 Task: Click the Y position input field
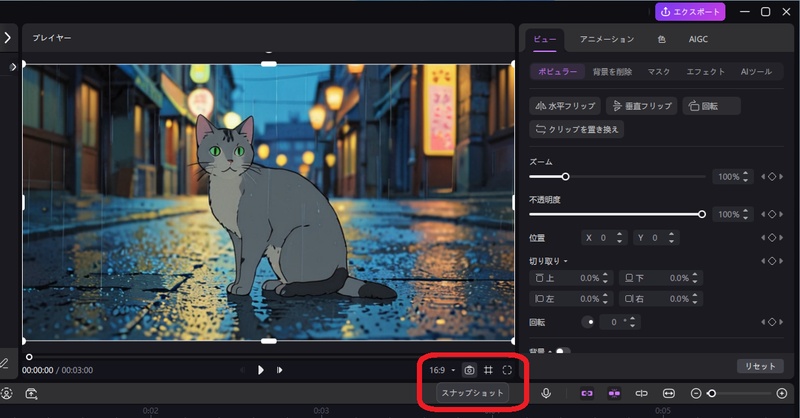pyautogui.click(x=656, y=238)
